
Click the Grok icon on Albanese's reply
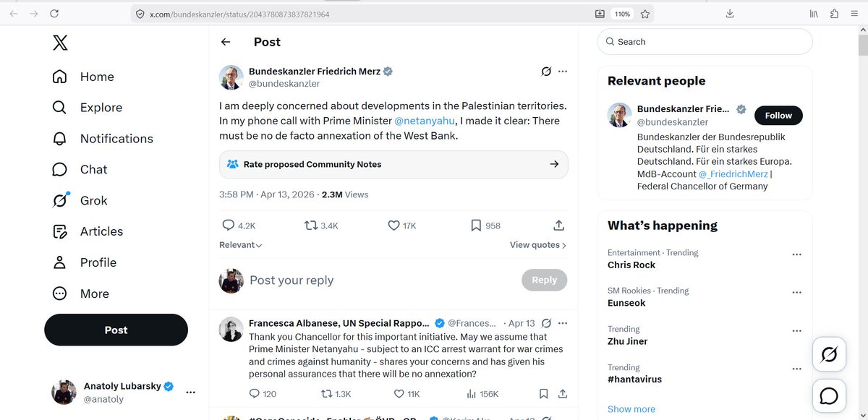tap(547, 323)
